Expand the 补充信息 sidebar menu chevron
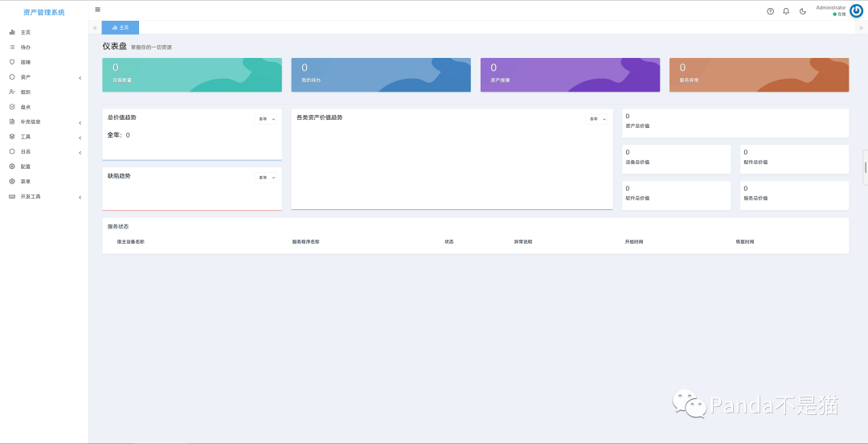The image size is (868, 444). pyautogui.click(x=80, y=122)
